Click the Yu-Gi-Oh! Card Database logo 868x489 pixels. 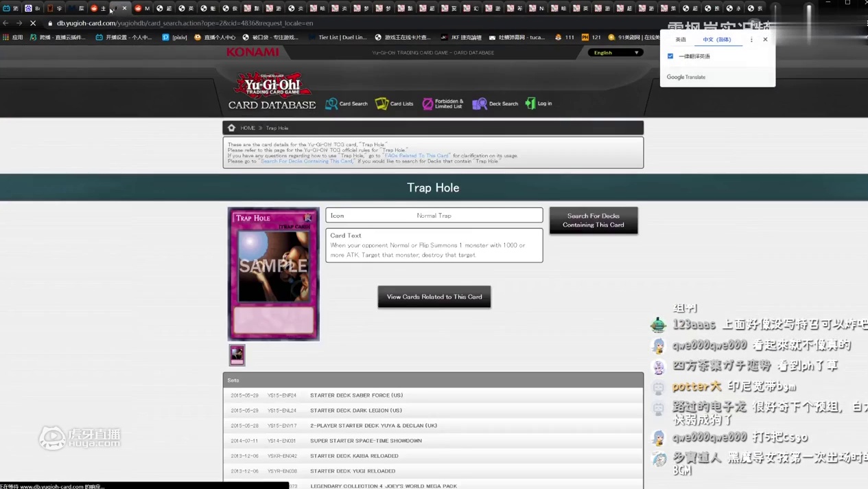click(272, 91)
